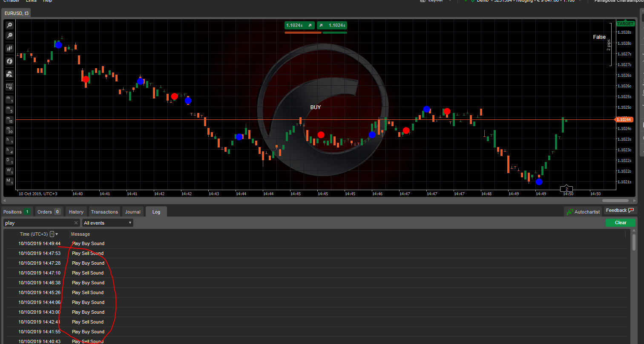This screenshot has width=644, height=344.
Task: Click the log panel vertical scrollbar
Action: pos(634,243)
